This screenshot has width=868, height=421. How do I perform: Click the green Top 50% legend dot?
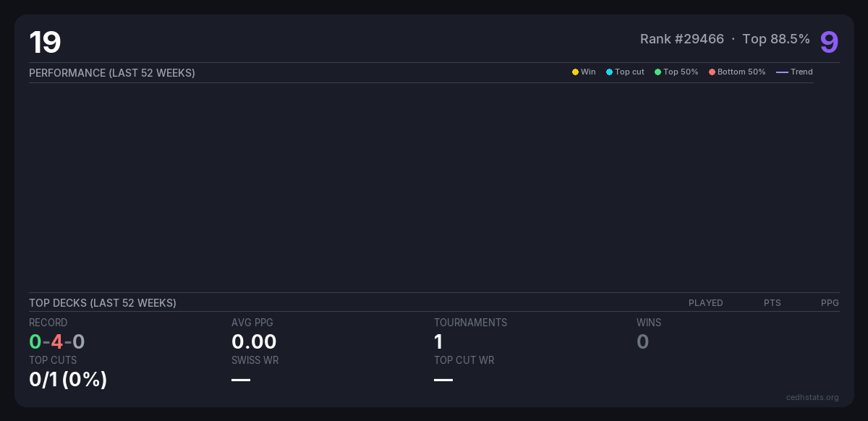[658, 72]
